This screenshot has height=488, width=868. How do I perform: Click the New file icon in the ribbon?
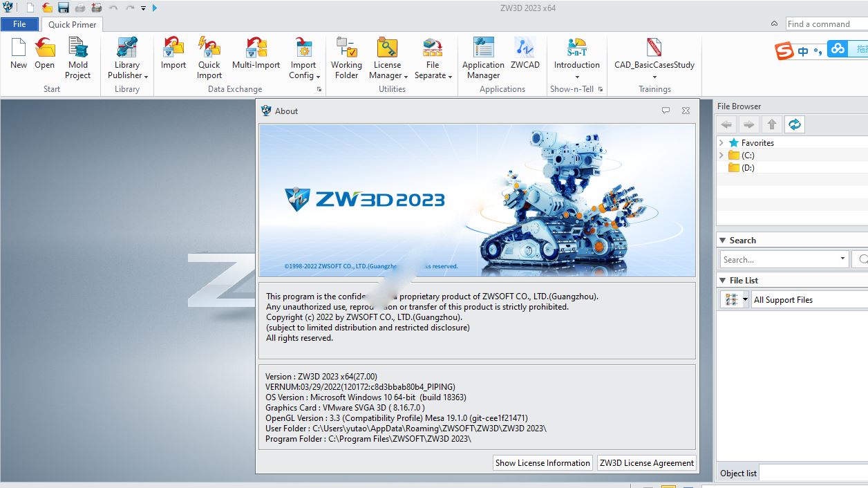click(19, 54)
